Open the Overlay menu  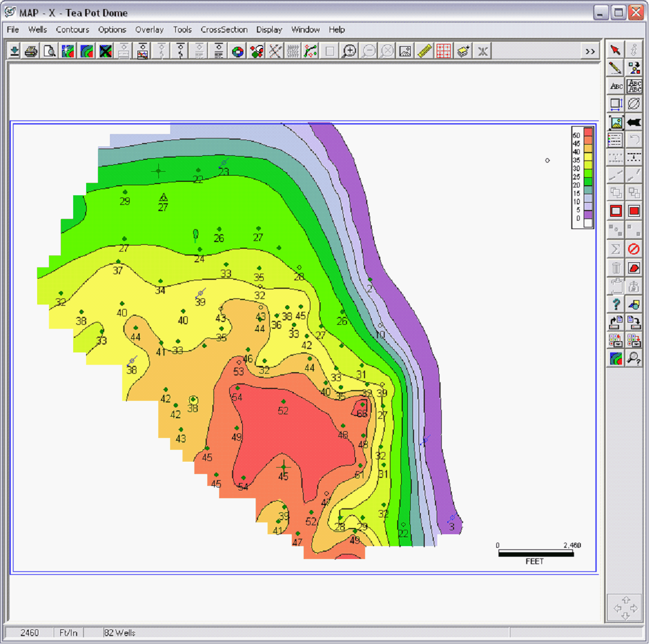pyautogui.click(x=149, y=30)
